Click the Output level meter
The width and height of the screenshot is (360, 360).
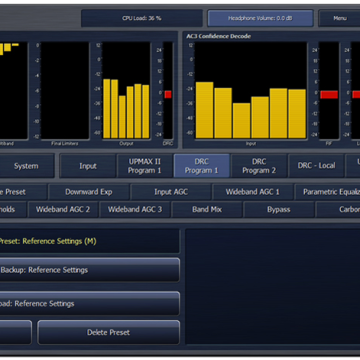coord(126,90)
